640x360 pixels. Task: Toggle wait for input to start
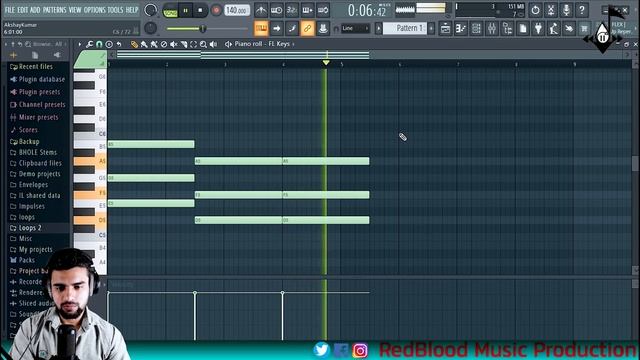click(276, 10)
